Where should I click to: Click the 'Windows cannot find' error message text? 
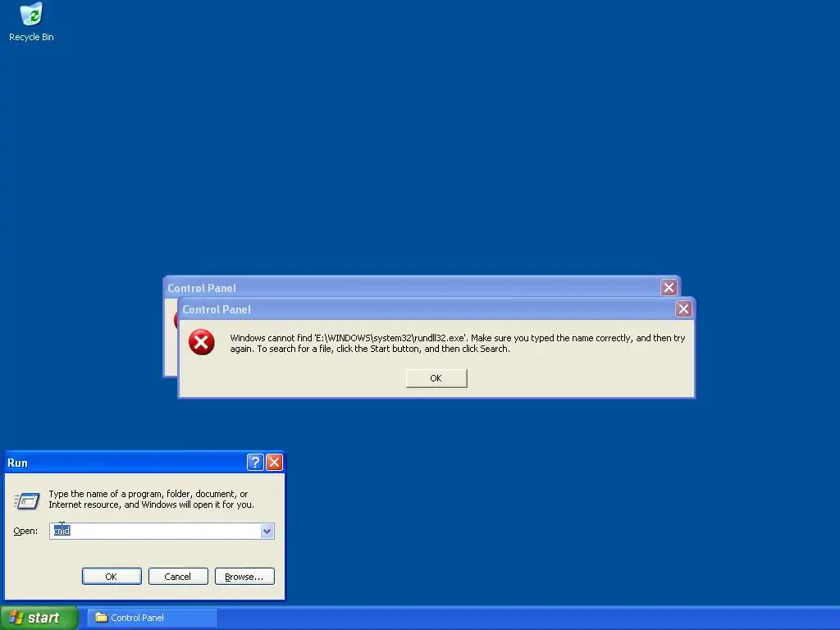coord(458,344)
